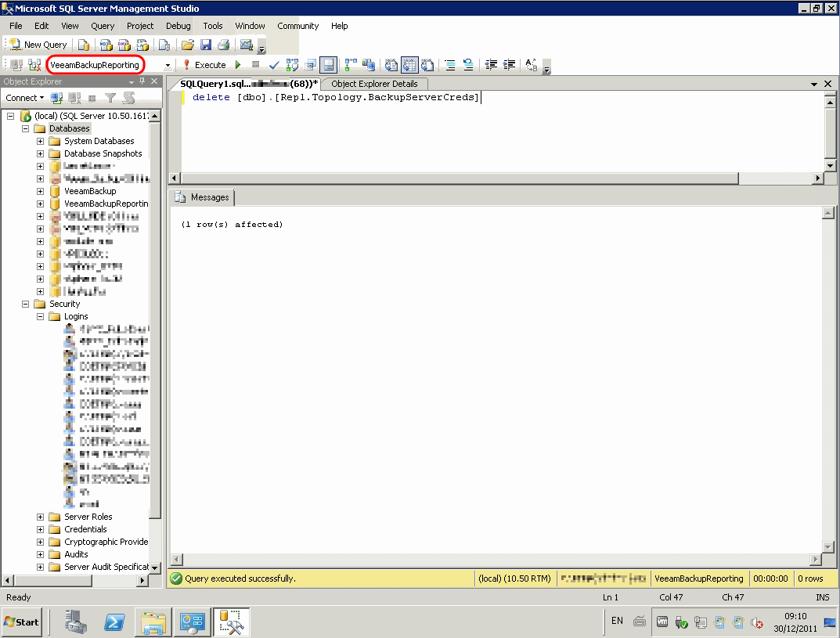Open the Tools menu
This screenshot has height=638, width=840.
(x=213, y=26)
